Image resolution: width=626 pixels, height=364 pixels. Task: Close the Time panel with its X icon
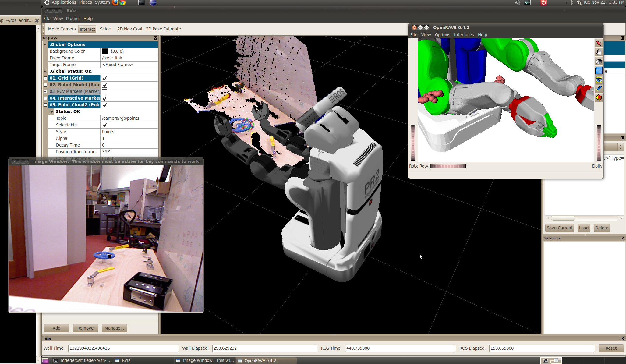[x=623, y=338]
